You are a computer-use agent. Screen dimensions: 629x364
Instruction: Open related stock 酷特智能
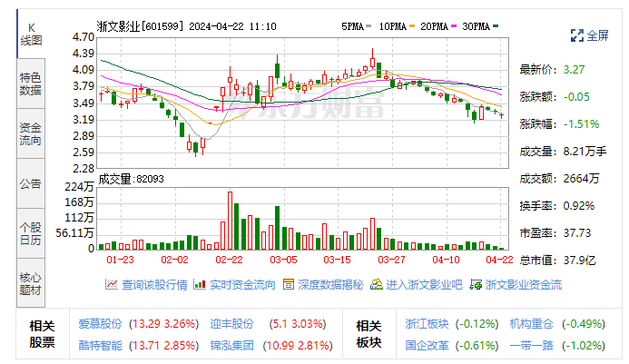(x=100, y=346)
